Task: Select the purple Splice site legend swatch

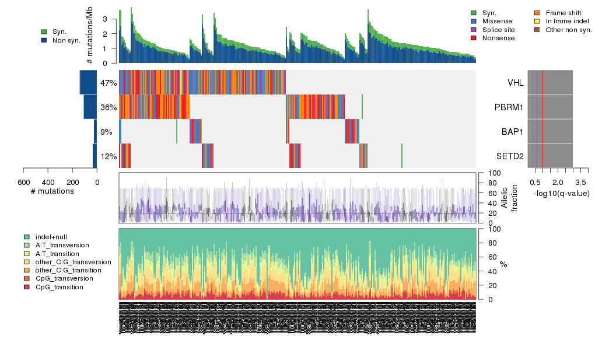Action: [x=474, y=29]
